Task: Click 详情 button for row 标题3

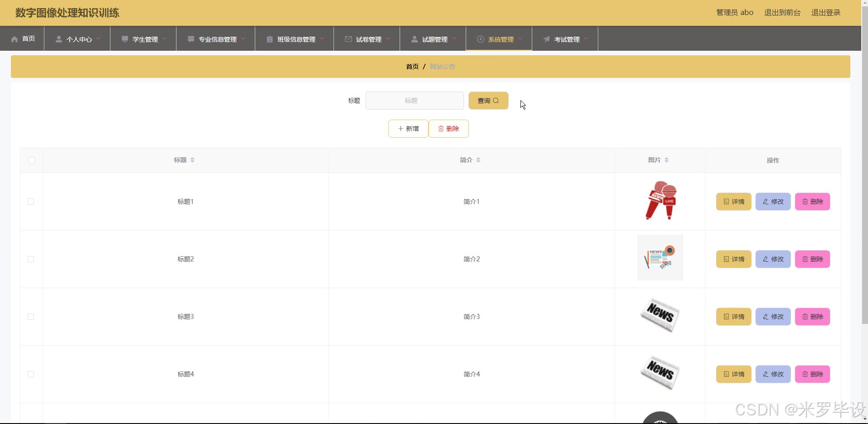Action: 734,317
